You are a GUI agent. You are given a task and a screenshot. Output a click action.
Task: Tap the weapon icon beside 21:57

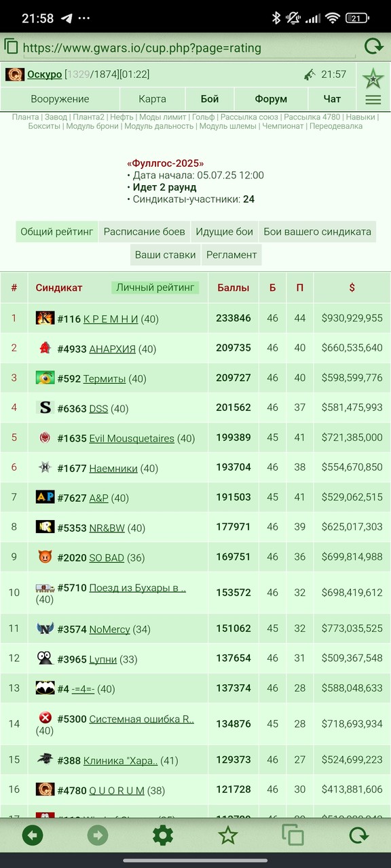coord(310,75)
